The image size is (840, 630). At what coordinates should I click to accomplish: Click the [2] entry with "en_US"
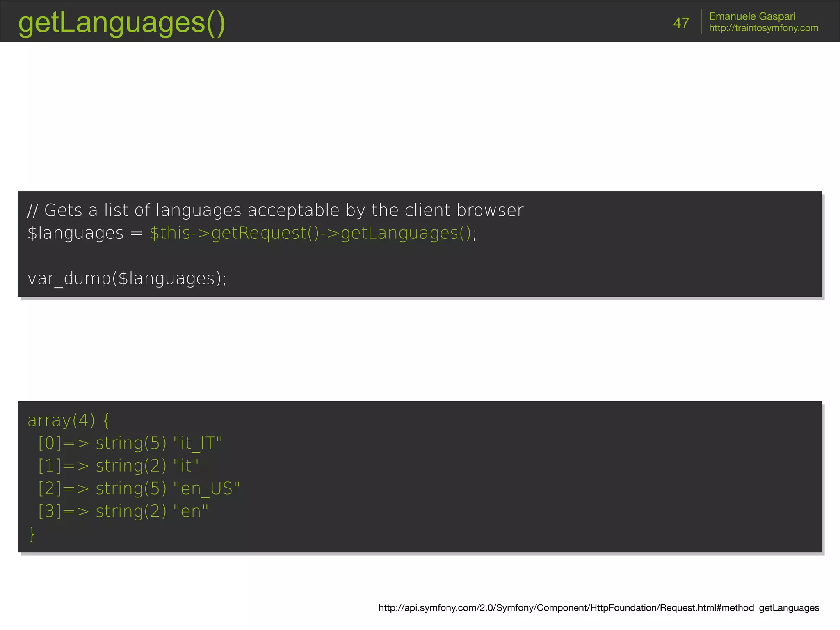(x=139, y=488)
